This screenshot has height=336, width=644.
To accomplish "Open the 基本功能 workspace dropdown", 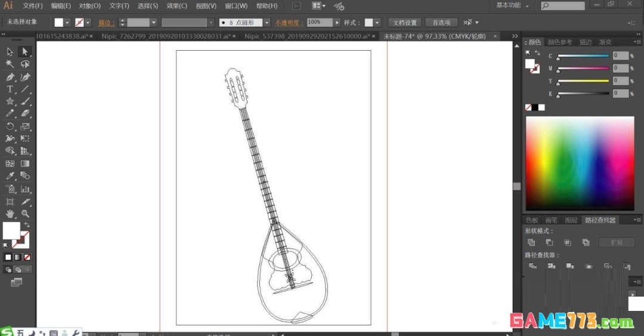I will (513, 5).
